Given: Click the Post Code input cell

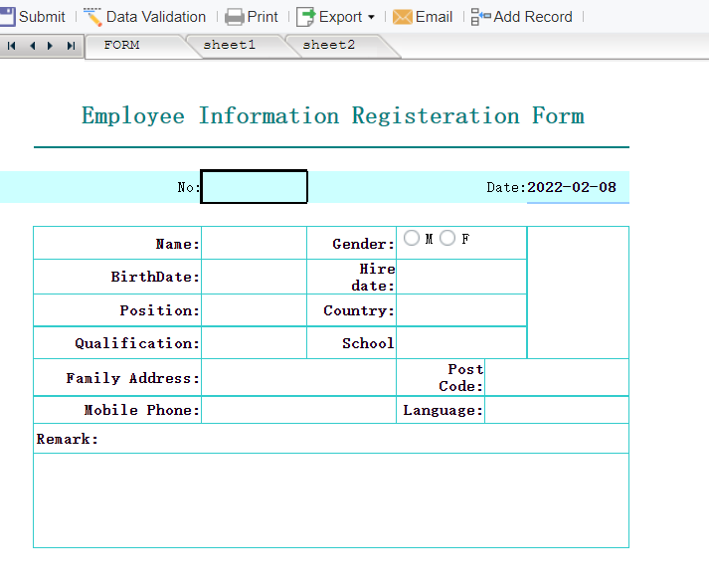Looking at the screenshot, I should point(557,378).
